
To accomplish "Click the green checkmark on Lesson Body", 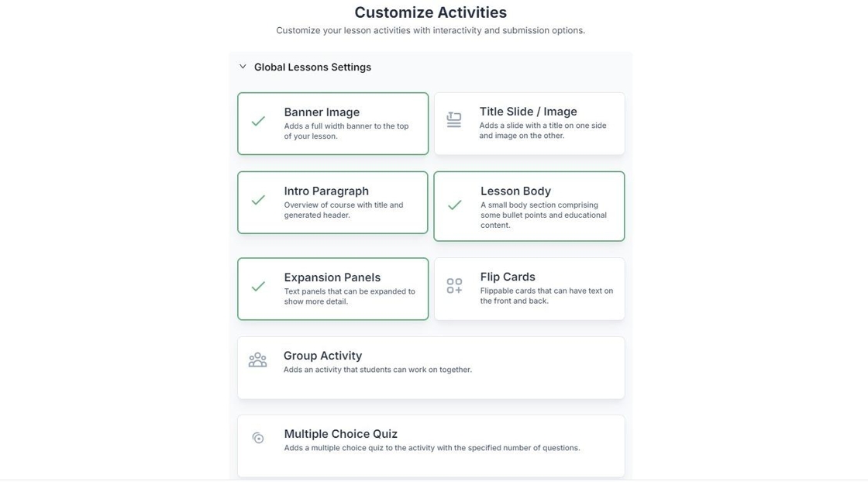I will (x=455, y=205).
